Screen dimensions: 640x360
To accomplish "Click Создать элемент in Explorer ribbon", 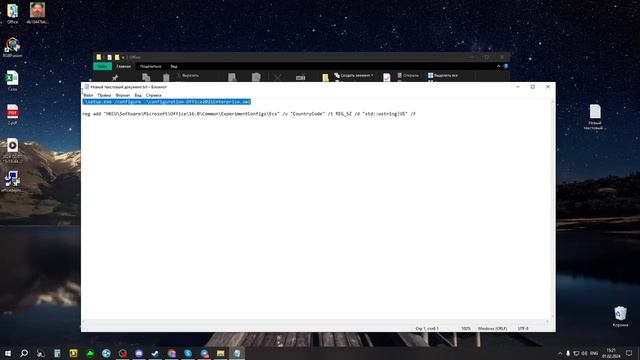I will coord(353,76).
